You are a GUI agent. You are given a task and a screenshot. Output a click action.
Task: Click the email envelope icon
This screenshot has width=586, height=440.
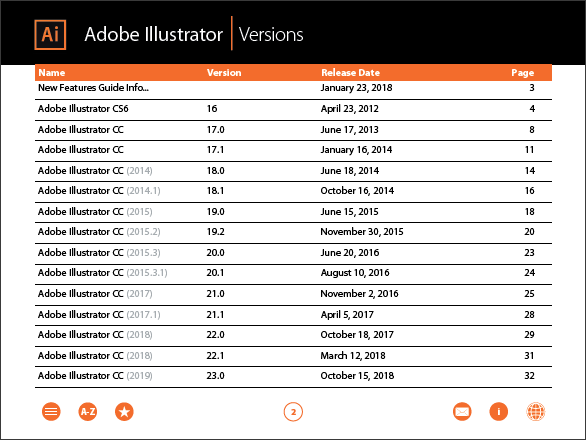pos(462,412)
